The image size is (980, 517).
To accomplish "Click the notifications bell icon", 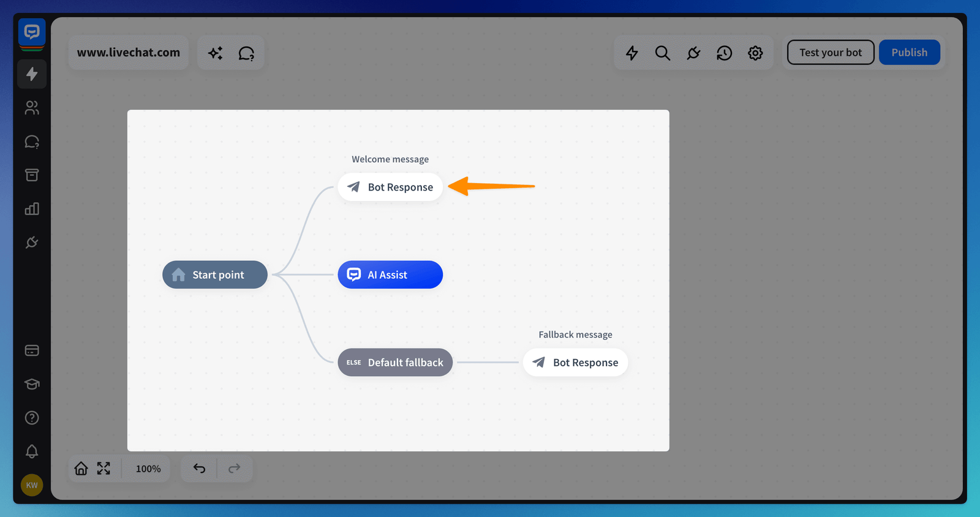I will click(x=32, y=451).
